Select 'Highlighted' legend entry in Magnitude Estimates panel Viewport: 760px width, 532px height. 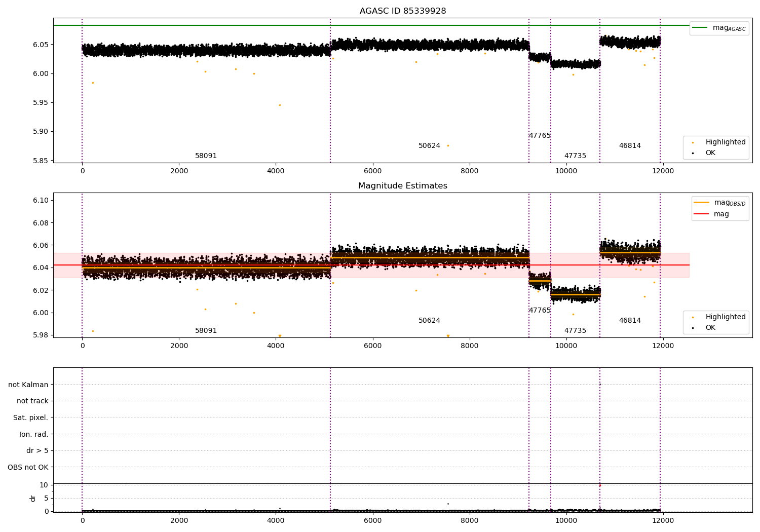click(x=726, y=317)
